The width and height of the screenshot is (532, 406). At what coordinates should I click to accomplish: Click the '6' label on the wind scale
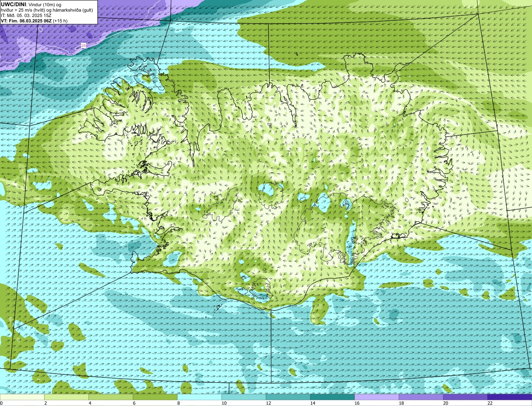click(134, 403)
